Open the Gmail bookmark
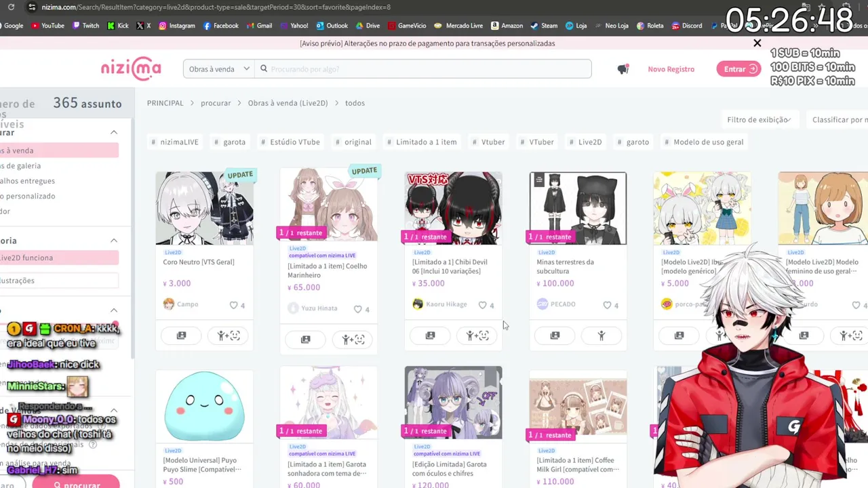The width and height of the screenshot is (868, 488). pyautogui.click(x=259, y=26)
